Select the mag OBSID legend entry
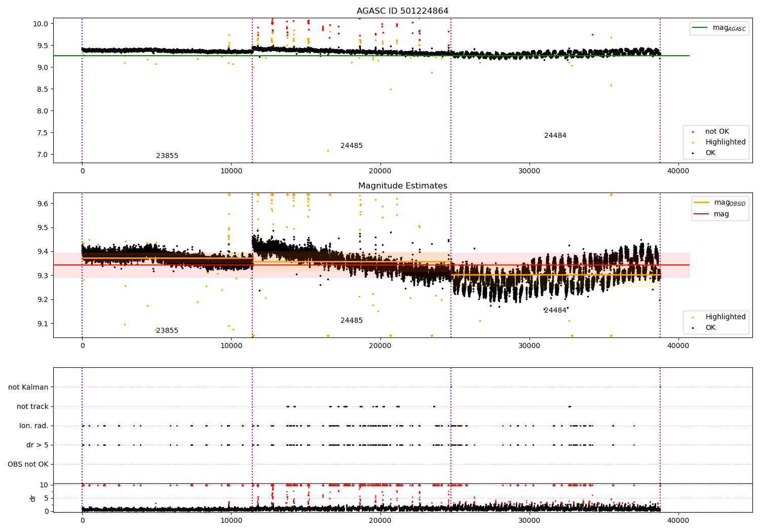The width and height of the screenshot is (760, 532). tap(719, 203)
